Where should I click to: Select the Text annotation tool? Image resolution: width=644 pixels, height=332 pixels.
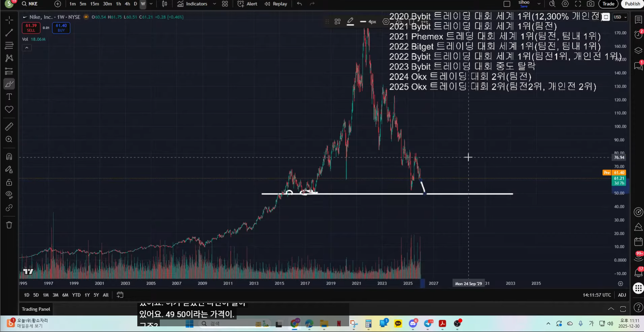point(9,97)
